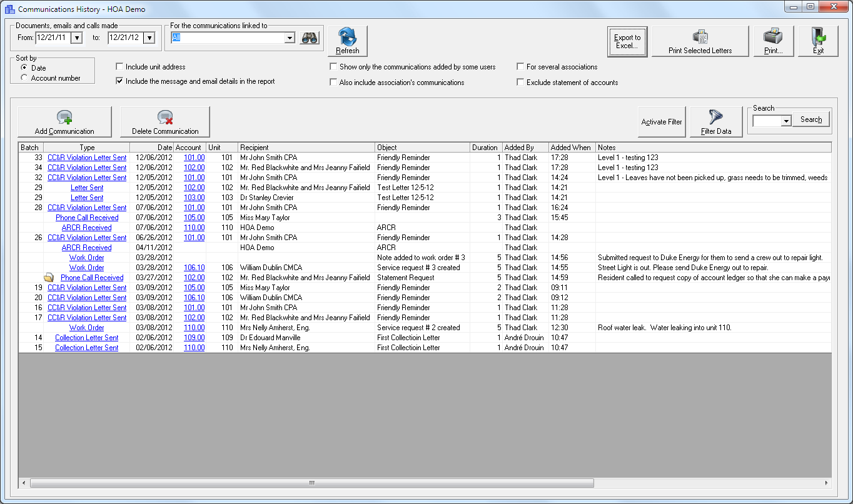
Task: Open ARCR Received link dated 04/11/2012
Action: (x=87, y=248)
